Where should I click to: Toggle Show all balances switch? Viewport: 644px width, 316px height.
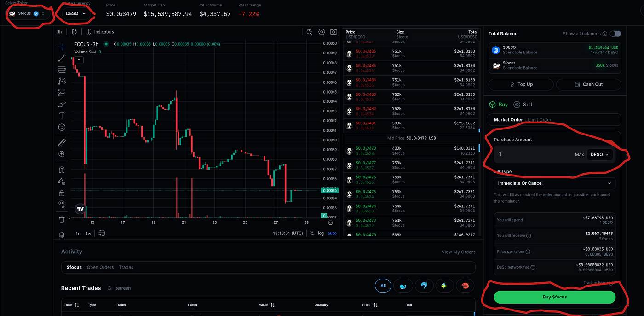click(615, 34)
